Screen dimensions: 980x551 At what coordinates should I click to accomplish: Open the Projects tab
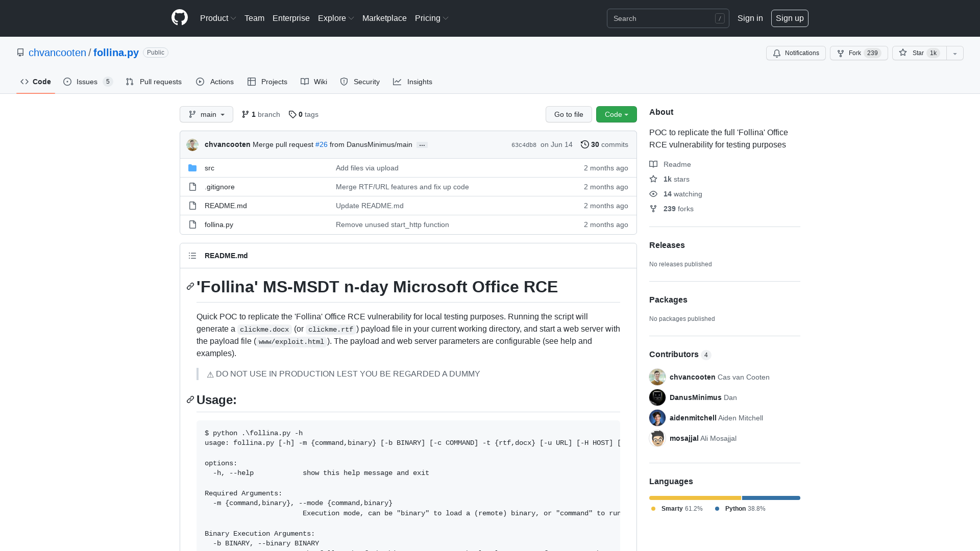coord(267,82)
